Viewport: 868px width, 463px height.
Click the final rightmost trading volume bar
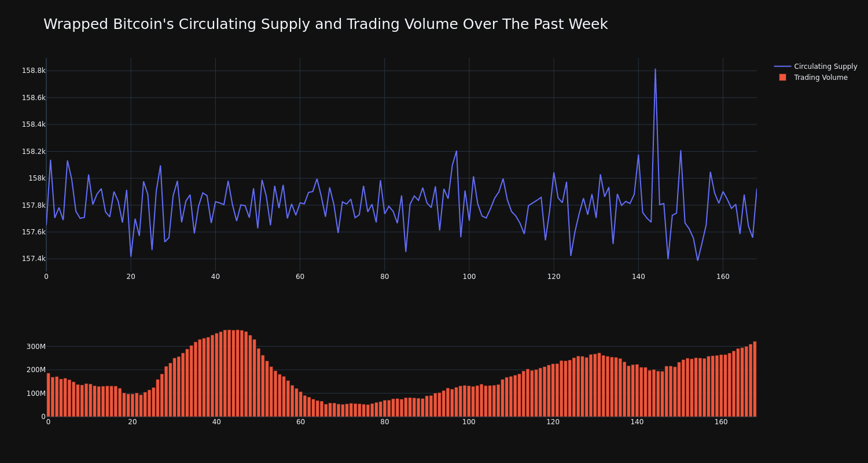pyautogui.click(x=755, y=379)
